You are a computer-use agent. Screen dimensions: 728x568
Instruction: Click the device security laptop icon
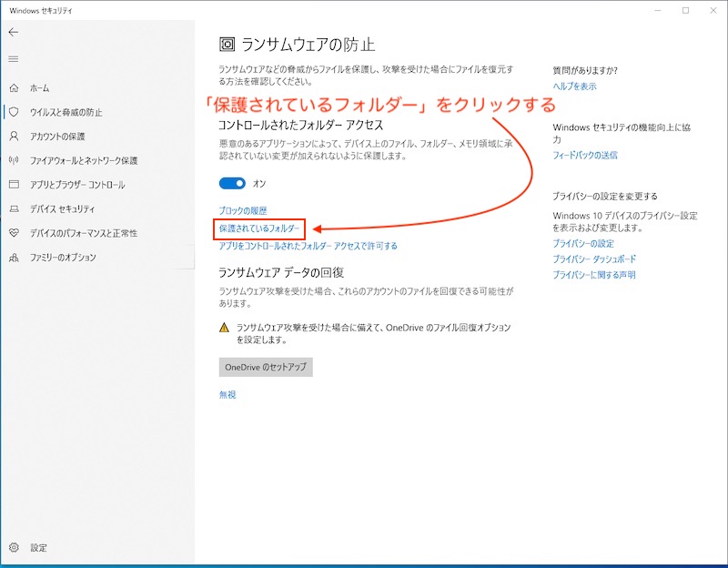pyautogui.click(x=14, y=209)
